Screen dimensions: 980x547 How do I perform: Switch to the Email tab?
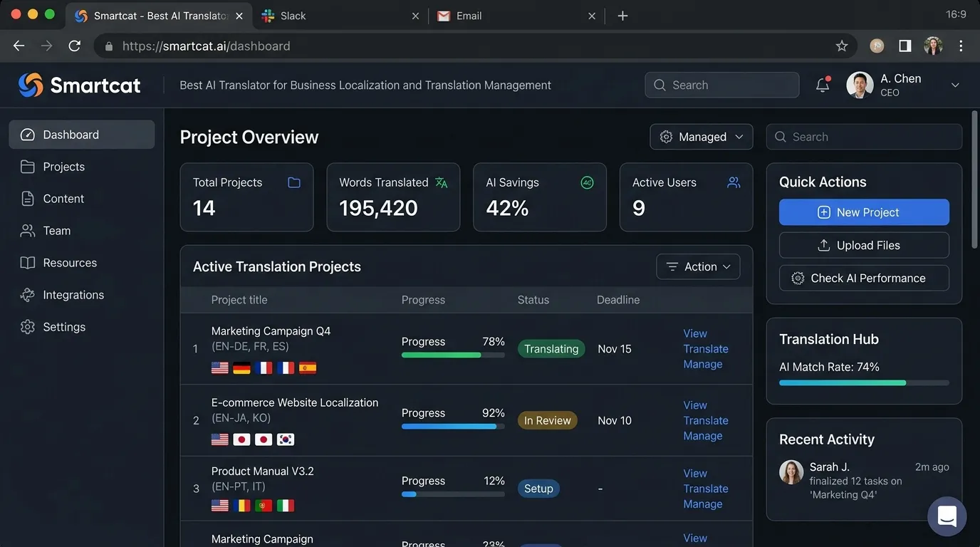(x=516, y=16)
